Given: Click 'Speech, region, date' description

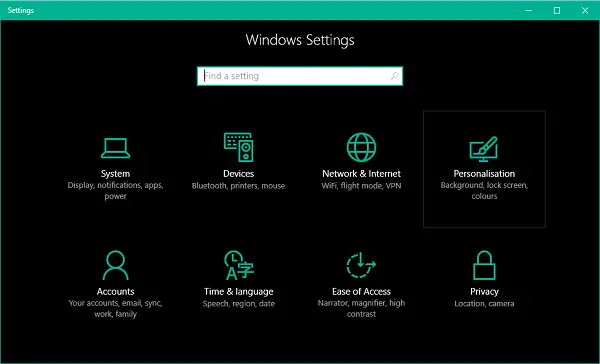Looking at the screenshot, I should [x=238, y=304].
